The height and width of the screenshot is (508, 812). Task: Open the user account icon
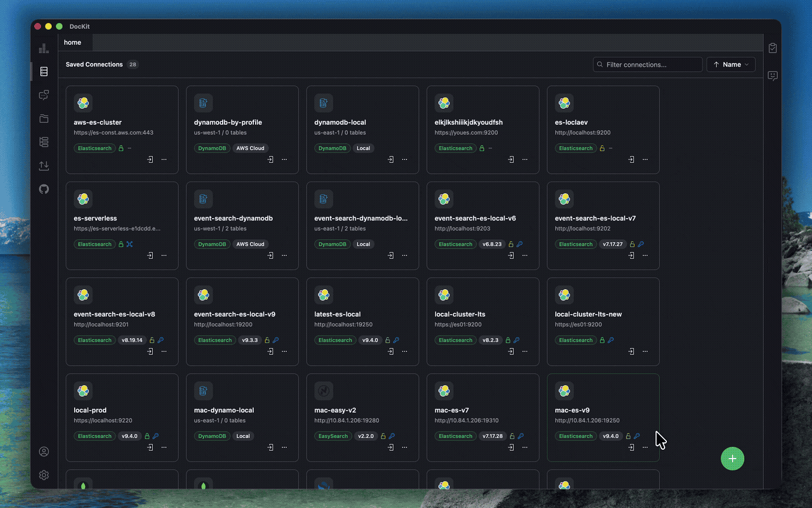[x=43, y=452]
